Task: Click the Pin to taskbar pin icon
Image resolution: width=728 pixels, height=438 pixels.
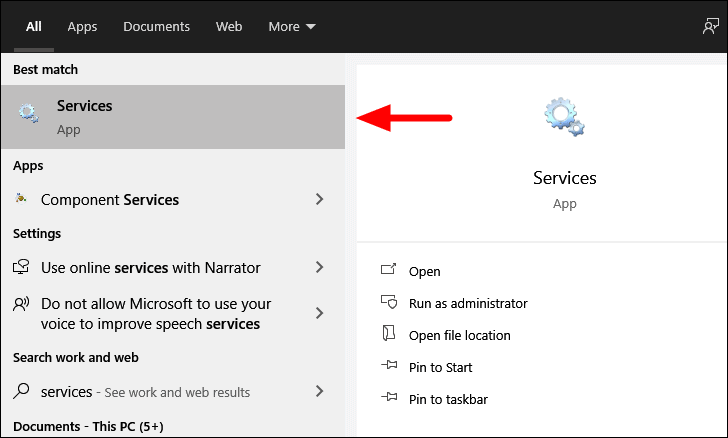Action: 389,397
